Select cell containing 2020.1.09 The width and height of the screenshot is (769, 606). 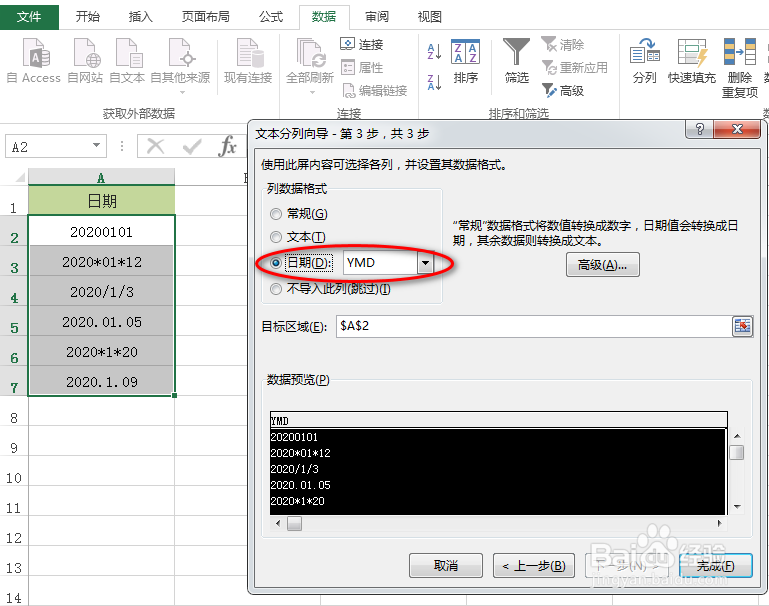(102, 381)
